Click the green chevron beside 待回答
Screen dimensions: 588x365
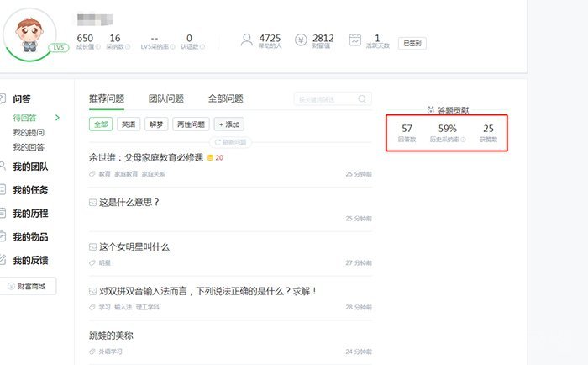click(x=57, y=118)
